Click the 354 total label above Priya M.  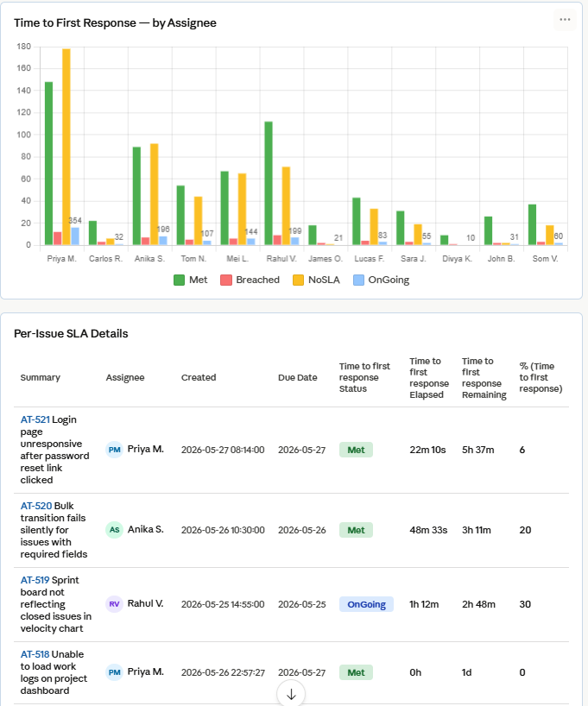click(75, 221)
